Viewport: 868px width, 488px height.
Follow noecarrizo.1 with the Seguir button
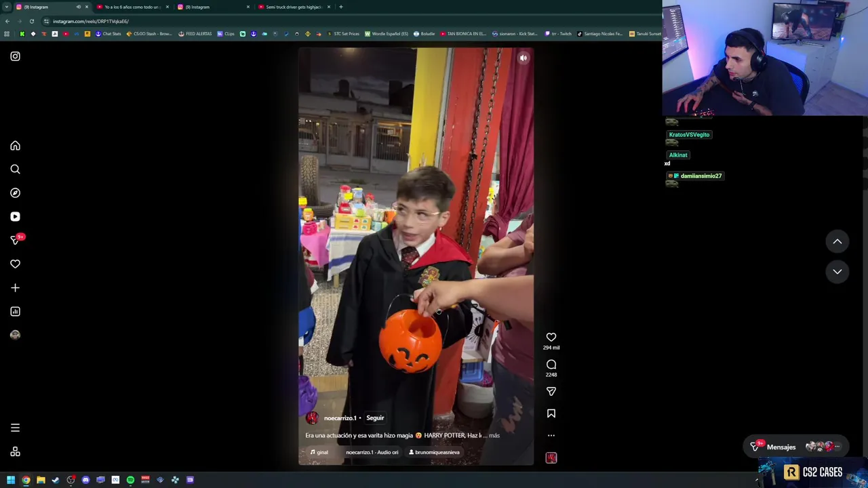coord(375,418)
